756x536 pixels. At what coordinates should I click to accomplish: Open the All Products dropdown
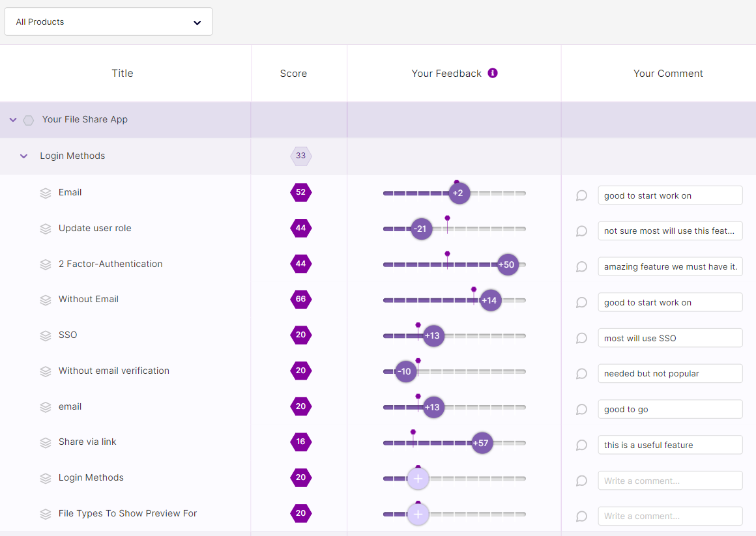[108, 21]
